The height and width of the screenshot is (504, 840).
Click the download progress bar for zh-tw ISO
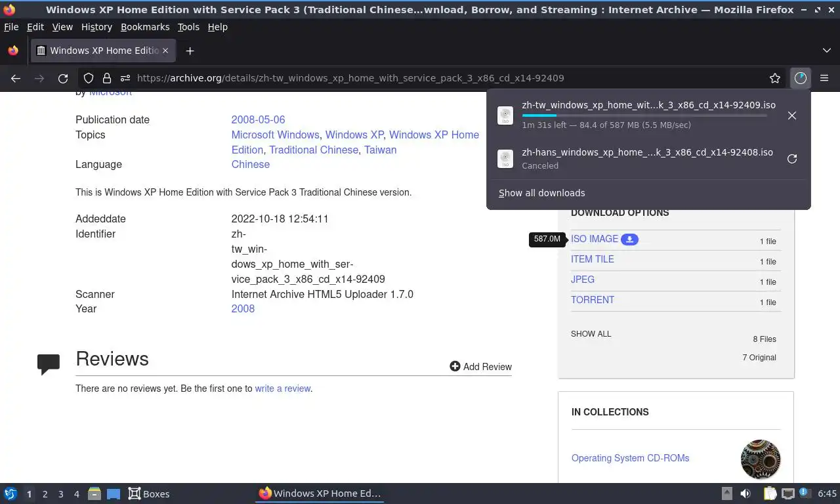click(x=644, y=115)
